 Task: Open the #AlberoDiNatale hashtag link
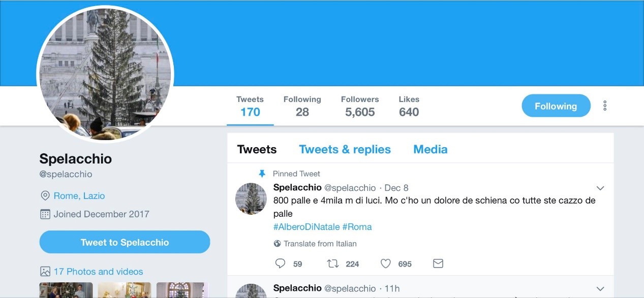305,227
